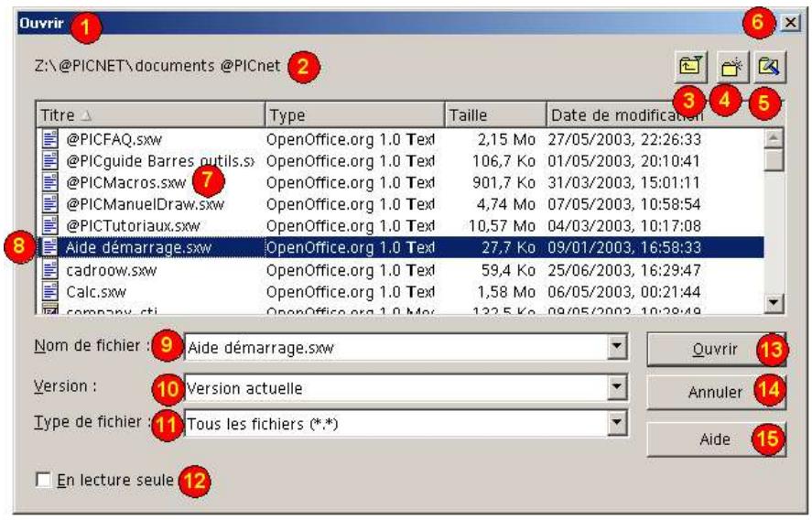Click the file list scrollbar thumb
Viewport: 812px width, 520px height.
point(774,159)
